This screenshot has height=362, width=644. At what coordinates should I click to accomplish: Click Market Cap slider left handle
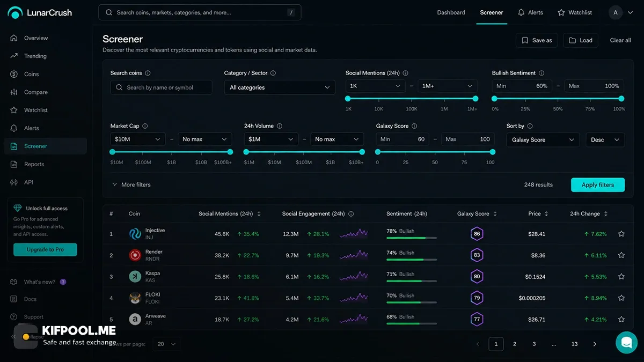point(113,152)
